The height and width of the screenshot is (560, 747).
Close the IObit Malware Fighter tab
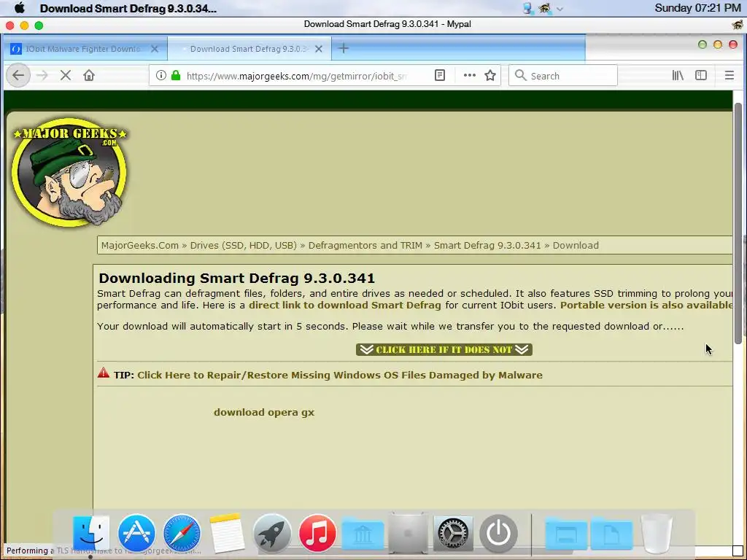(x=155, y=49)
